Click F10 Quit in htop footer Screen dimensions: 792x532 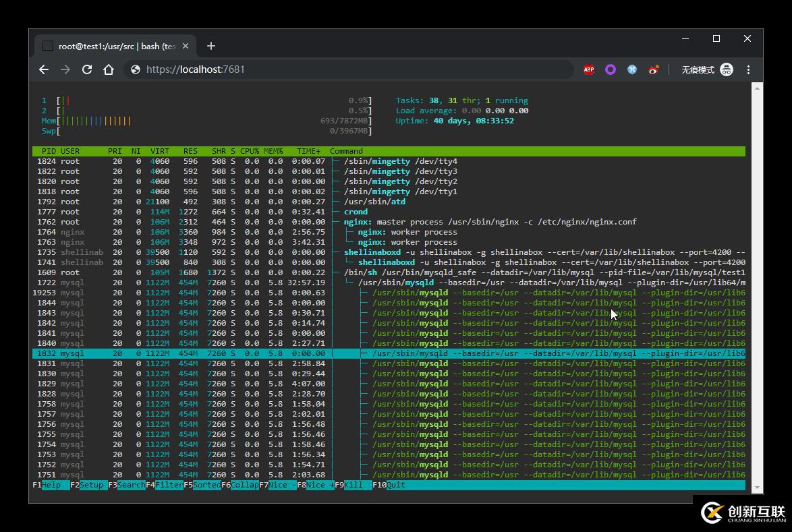(x=395, y=485)
